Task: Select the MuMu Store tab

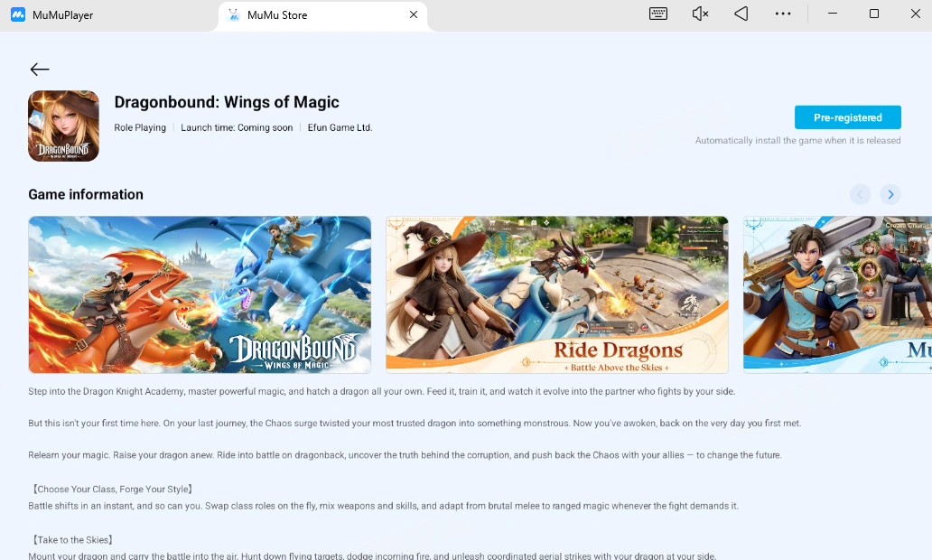Action: click(322, 15)
